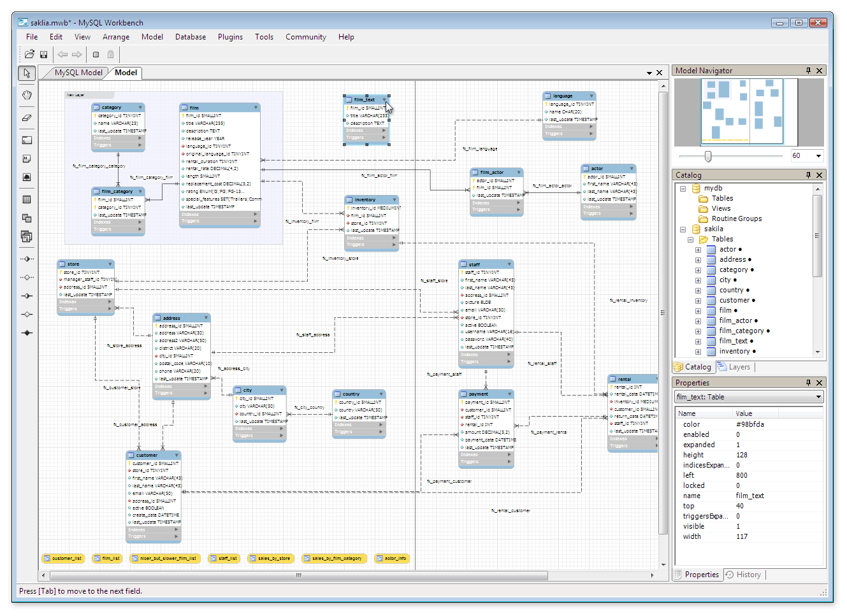Switch to the MySQL Model tab
The height and width of the screenshot is (616, 847).
[78, 73]
